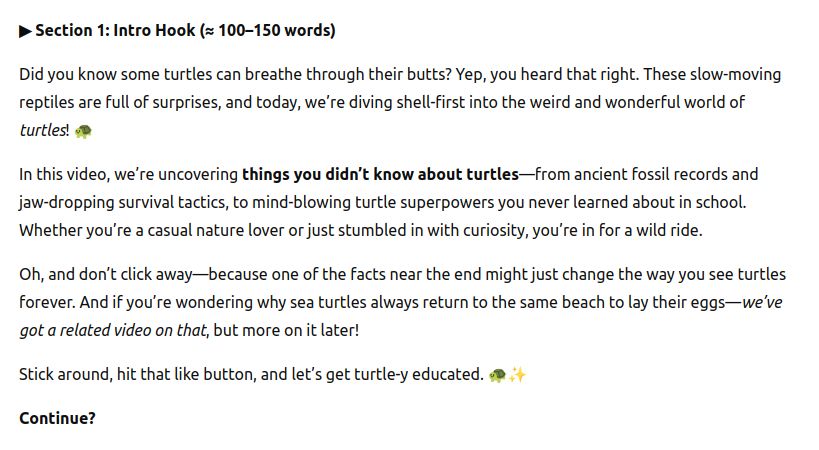
Task: Click the triangle marker before Section 1
Action: (25, 31)
